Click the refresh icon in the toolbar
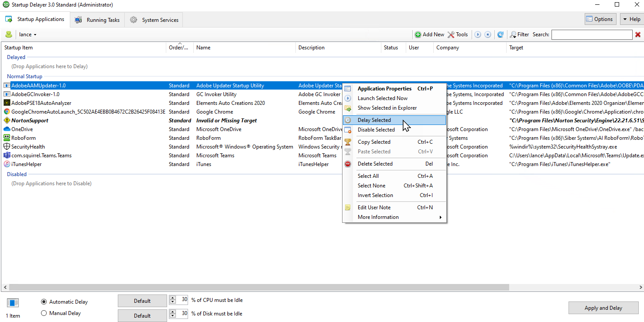 pos(500,35)
